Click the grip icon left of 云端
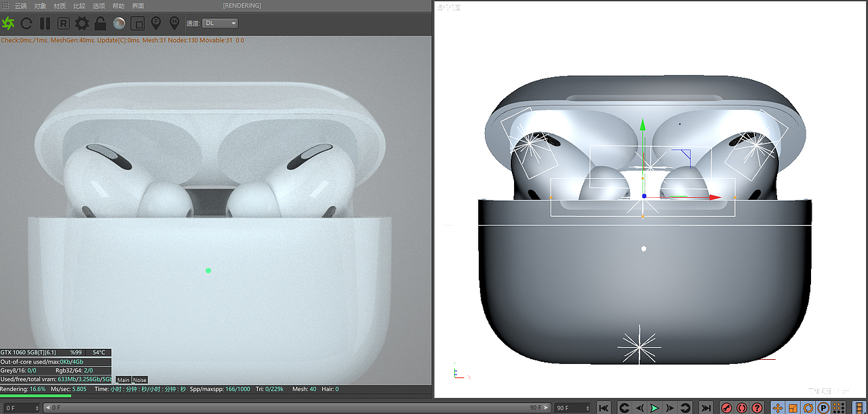 5,5
